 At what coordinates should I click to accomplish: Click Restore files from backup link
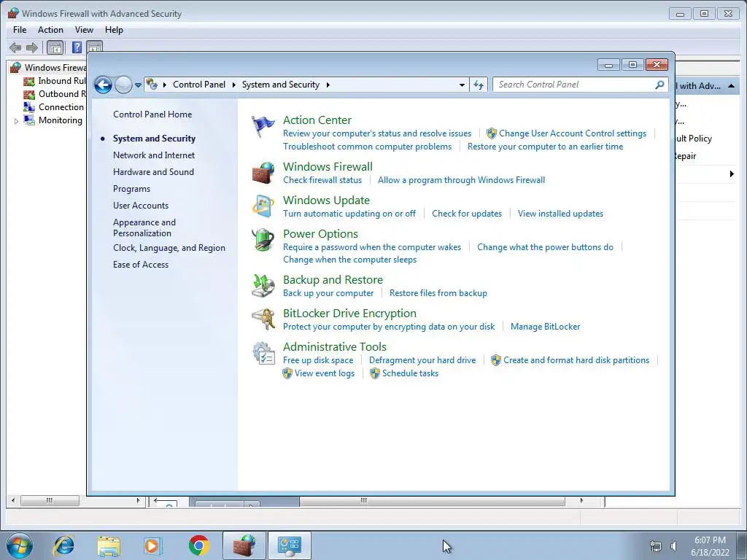[438, 293]
